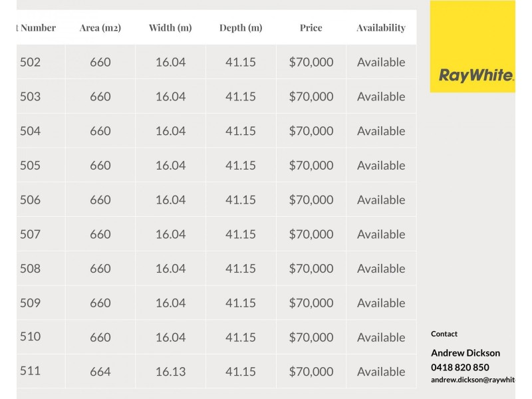Select lot number 502 cell
Image resolution: width=532 pixels, height=399 pixels.
[x=30, y=63]
